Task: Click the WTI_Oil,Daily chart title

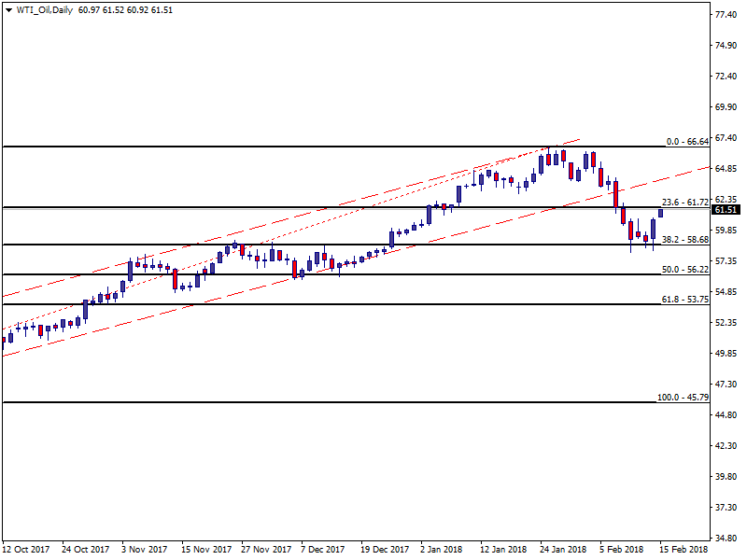Action: point(46,10)
